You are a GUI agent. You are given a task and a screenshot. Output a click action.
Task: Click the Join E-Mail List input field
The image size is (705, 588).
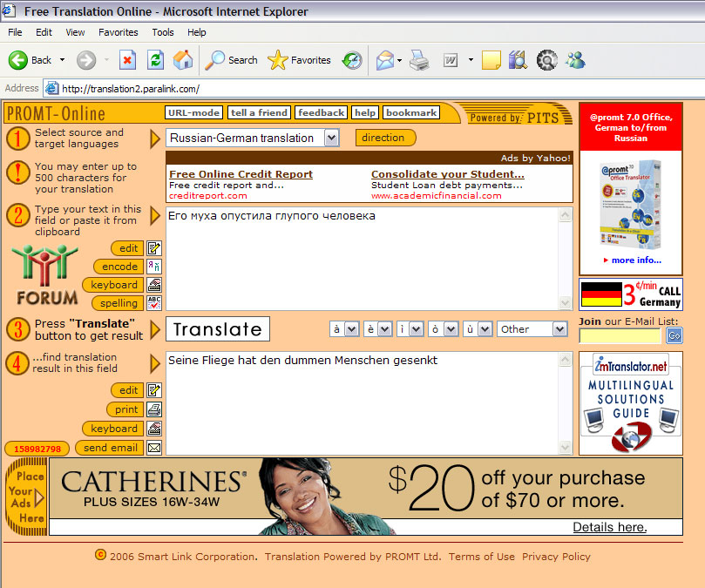click(620, 336)
